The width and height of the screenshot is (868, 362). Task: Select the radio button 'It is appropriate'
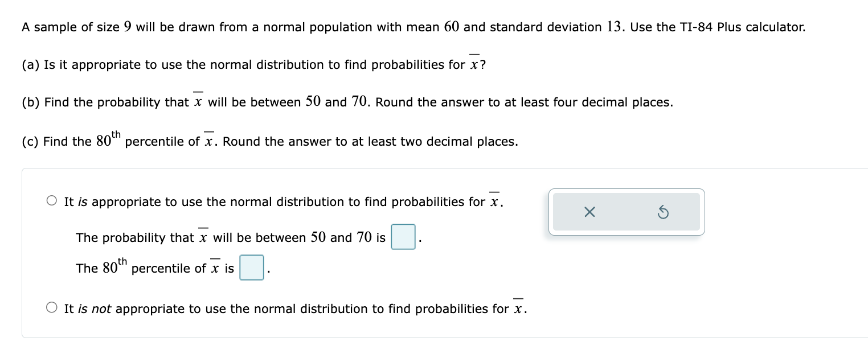click(51, 200)
